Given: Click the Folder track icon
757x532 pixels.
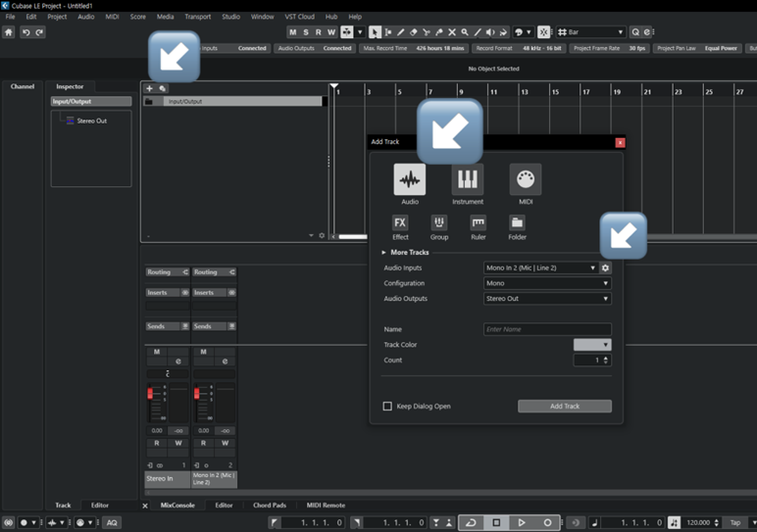Looking at the screenshot, I should 517,223.
